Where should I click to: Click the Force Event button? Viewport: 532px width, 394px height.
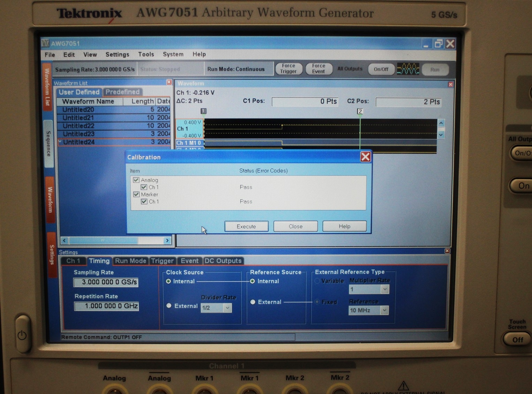coord(318,69)
